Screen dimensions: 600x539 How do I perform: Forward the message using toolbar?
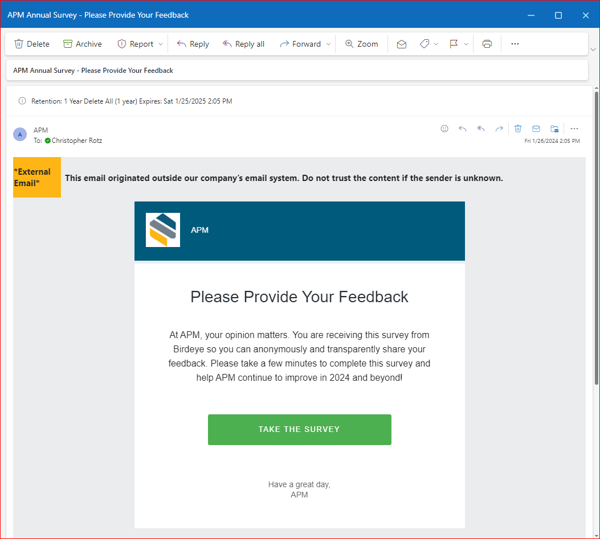[300, 44]
